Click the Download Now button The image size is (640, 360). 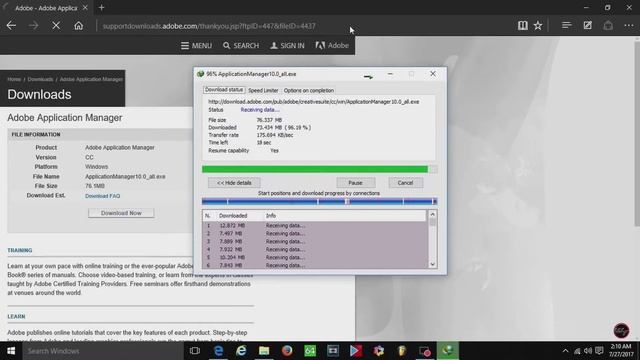[121, 213]
